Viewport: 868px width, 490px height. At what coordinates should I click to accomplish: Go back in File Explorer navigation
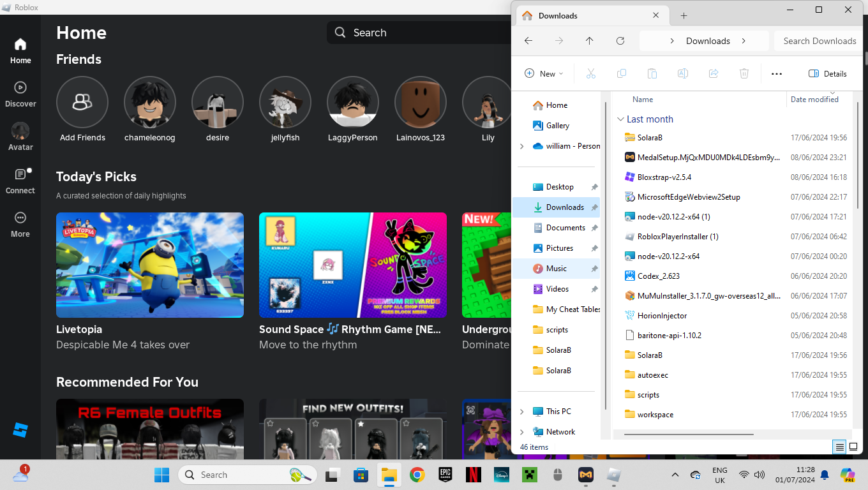pos(528,41)
